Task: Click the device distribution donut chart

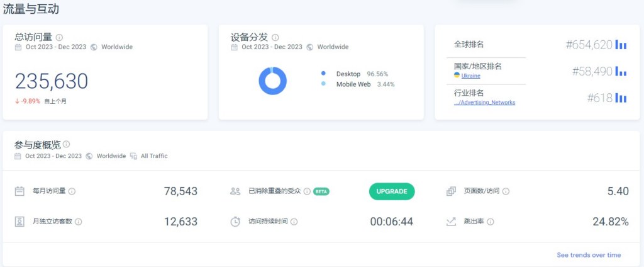Action: click(273, 81)
